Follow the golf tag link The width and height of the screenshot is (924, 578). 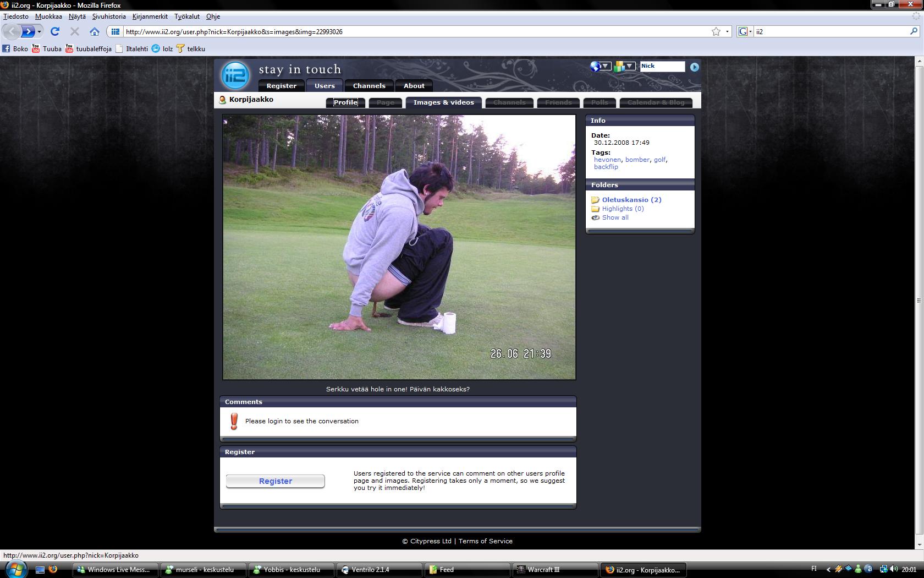(659, 160)
